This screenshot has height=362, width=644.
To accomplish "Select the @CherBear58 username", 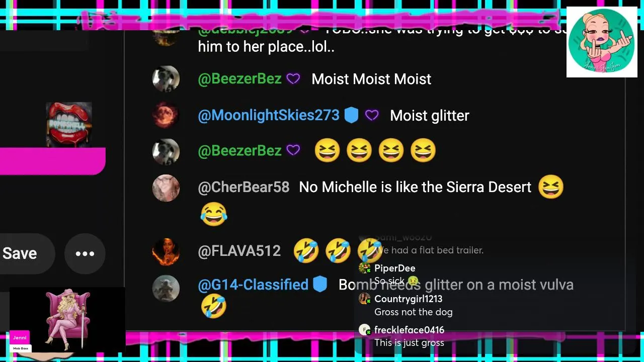I will point(244,188).
